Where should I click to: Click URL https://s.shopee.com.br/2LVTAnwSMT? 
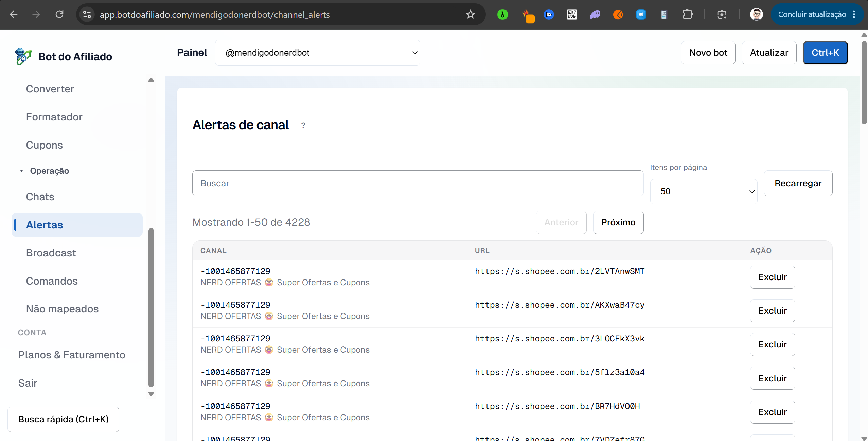[x=560, y=271]
